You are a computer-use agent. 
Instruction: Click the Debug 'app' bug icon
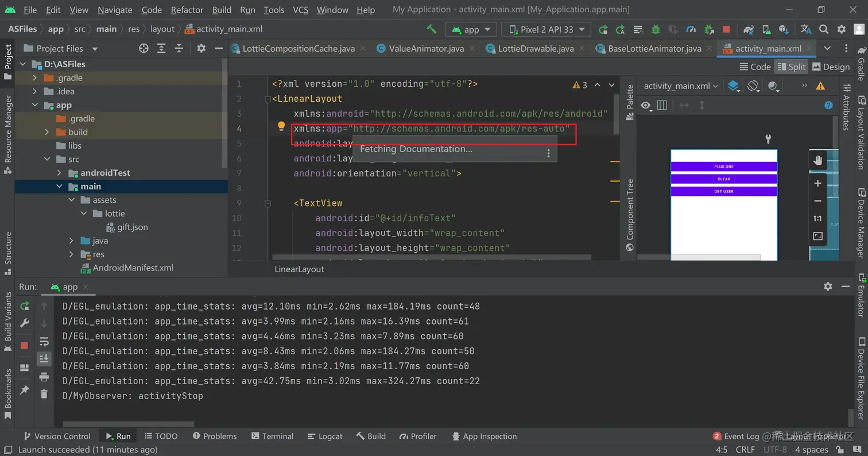point(656,29)
